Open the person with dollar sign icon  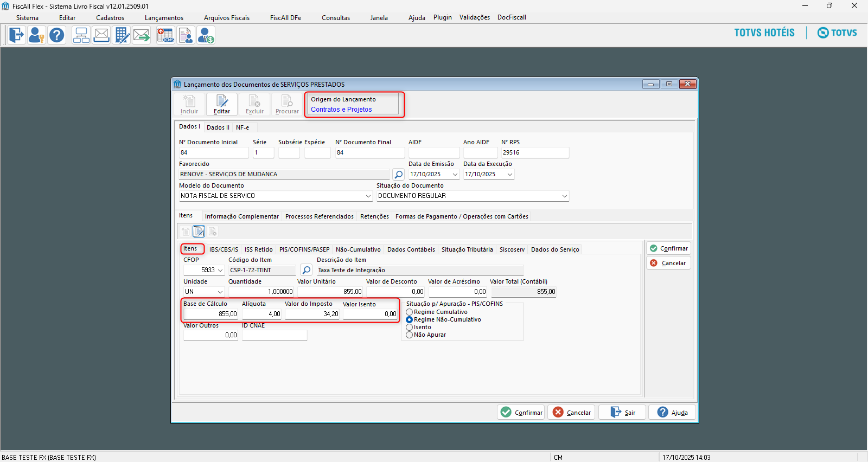[x=206, y=35]
